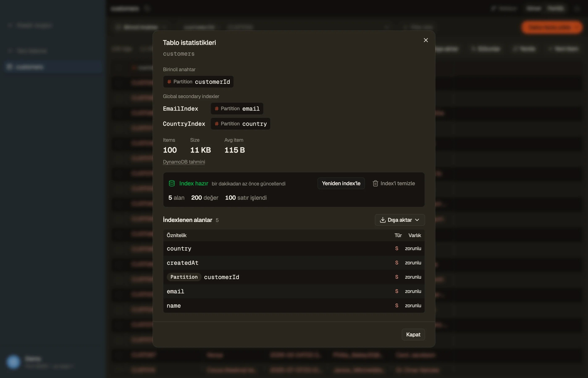Expand the Dışa aktar dropdown chevron
The image size is (588, 378).
coord(417,220)
